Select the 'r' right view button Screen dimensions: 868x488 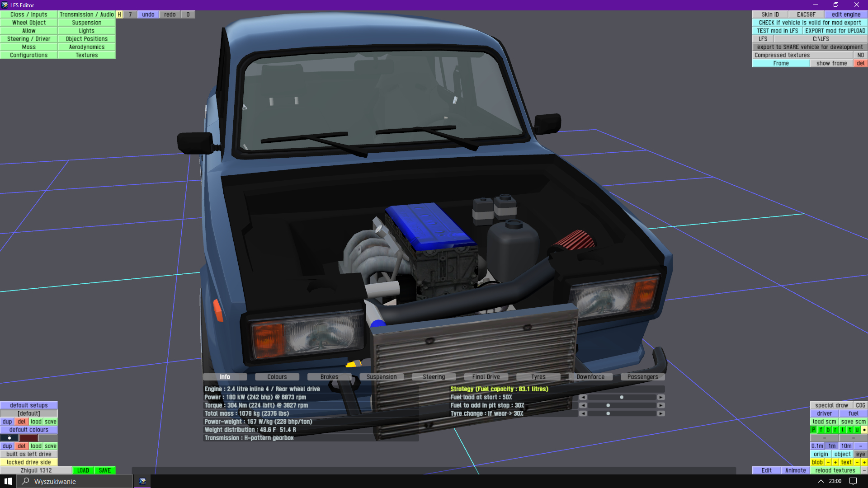835,430
